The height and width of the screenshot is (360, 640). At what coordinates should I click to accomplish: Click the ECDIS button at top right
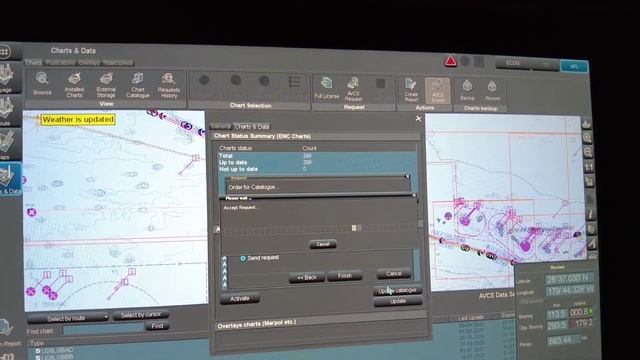pos(513,63)
